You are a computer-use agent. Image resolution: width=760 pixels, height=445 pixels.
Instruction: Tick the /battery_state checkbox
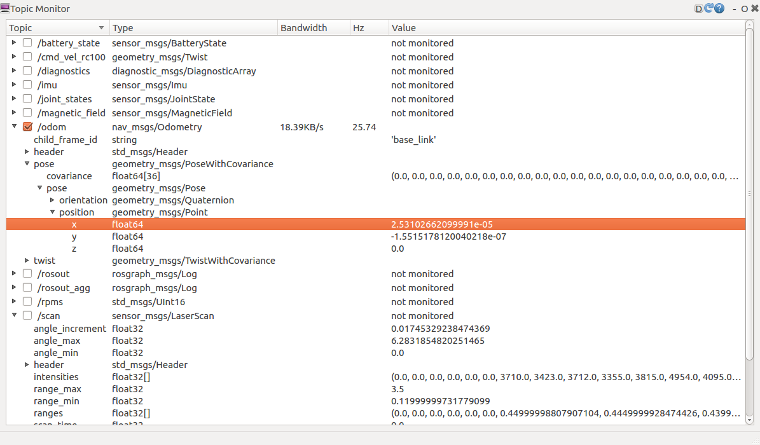pos(28,43)
